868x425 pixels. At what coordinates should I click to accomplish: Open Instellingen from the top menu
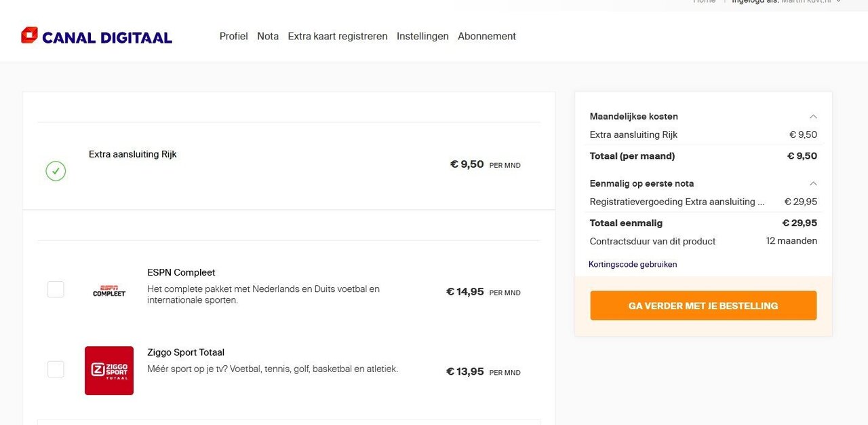tap(422, 36)
